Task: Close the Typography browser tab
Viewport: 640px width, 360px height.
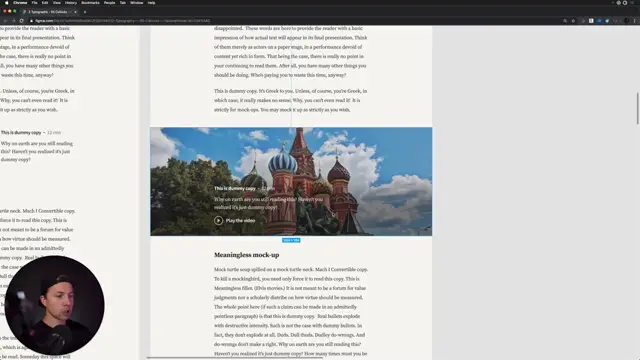Action: 75,12
